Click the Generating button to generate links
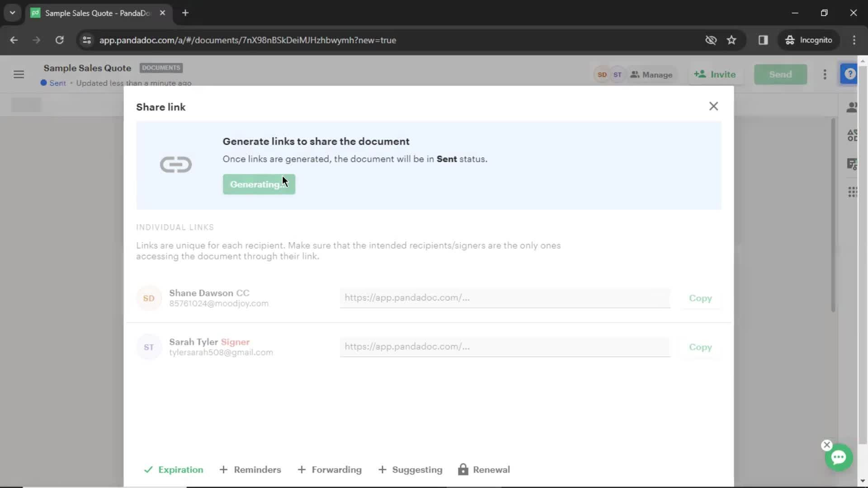 pyautogui.click(x=259, y=184)
